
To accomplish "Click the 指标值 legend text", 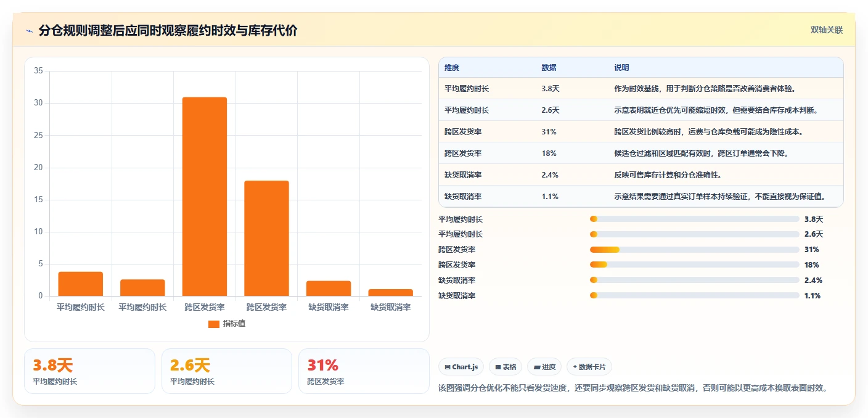I will [x=234, y=324].
